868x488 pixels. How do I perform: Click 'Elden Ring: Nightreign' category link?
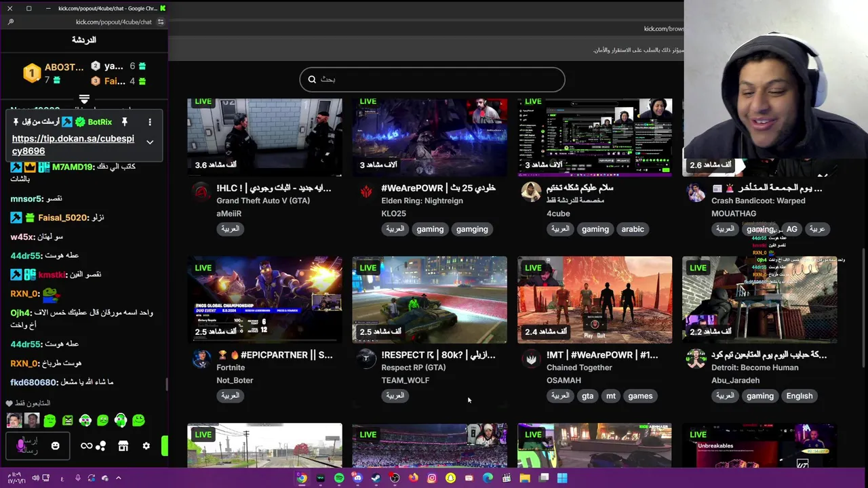point(422,201)
